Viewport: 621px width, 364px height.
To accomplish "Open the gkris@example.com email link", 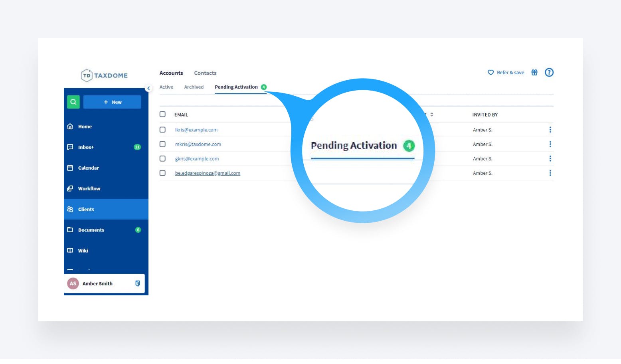I will point(197,158).
